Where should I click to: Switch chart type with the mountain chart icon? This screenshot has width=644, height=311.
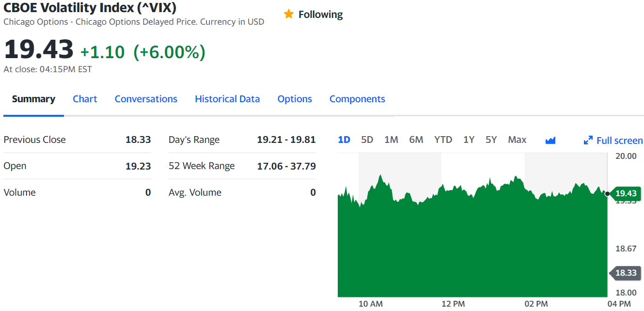point(550,140)
